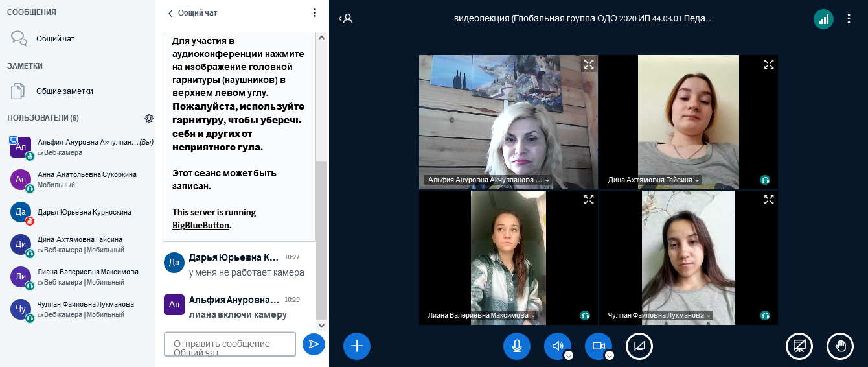
Task: Expand webcam options chevron
Action: coord(609,355)
